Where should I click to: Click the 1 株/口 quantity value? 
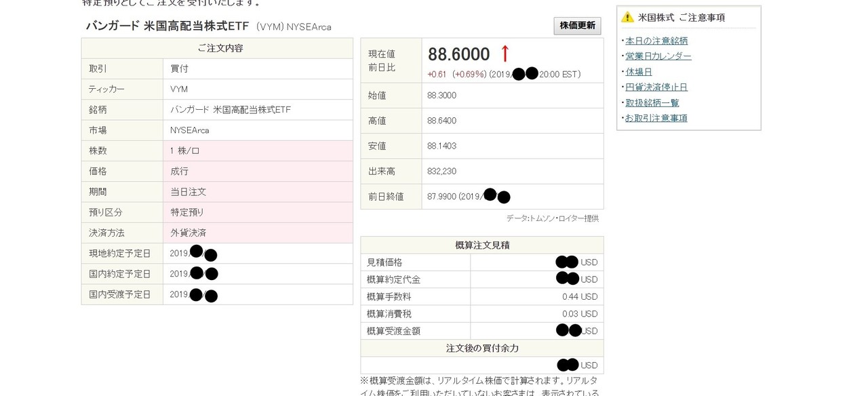(x=185, y=151)
